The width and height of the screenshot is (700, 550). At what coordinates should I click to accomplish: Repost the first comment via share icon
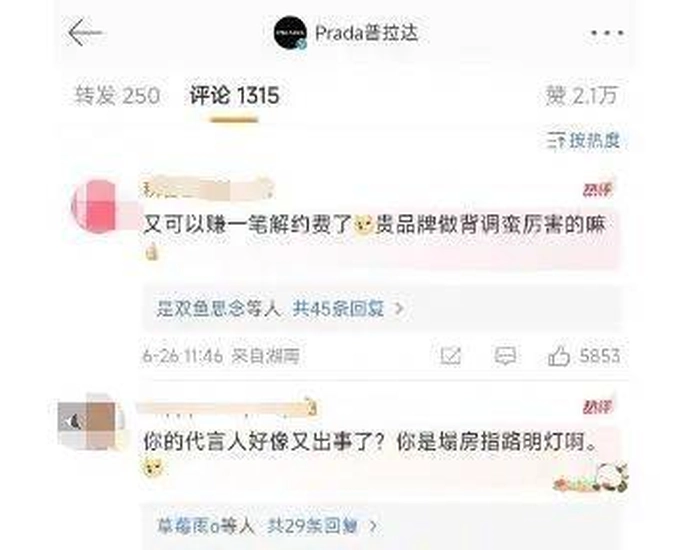pos(450,356)
